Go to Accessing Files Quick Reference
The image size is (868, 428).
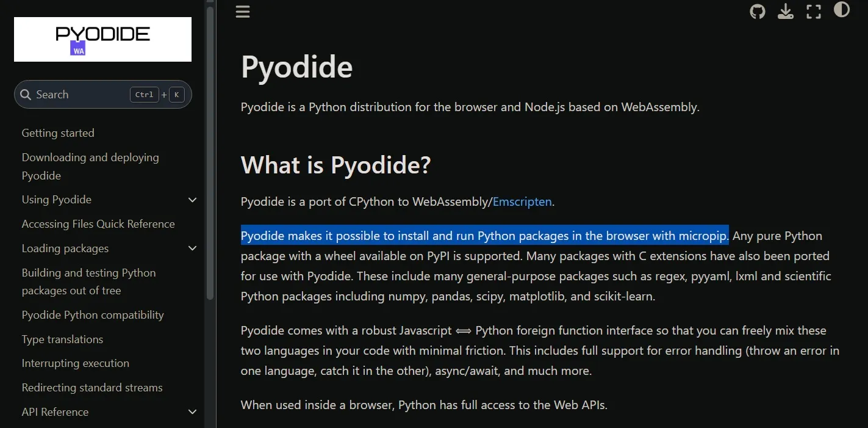[98, 224]
